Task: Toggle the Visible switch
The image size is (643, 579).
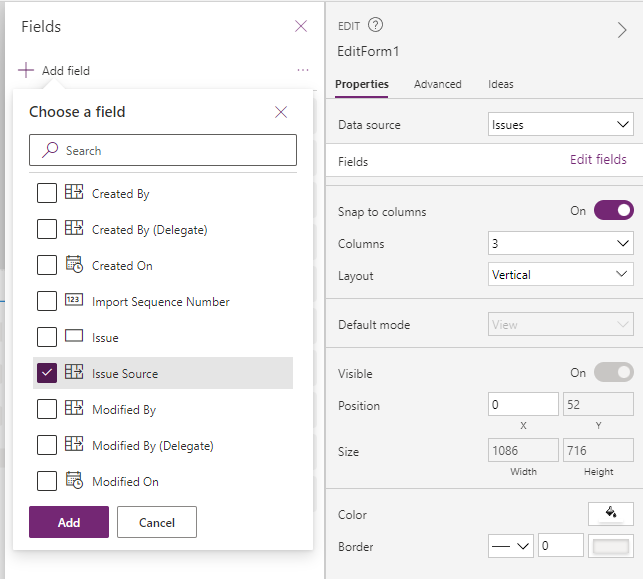Action: [x=613, y=372]
